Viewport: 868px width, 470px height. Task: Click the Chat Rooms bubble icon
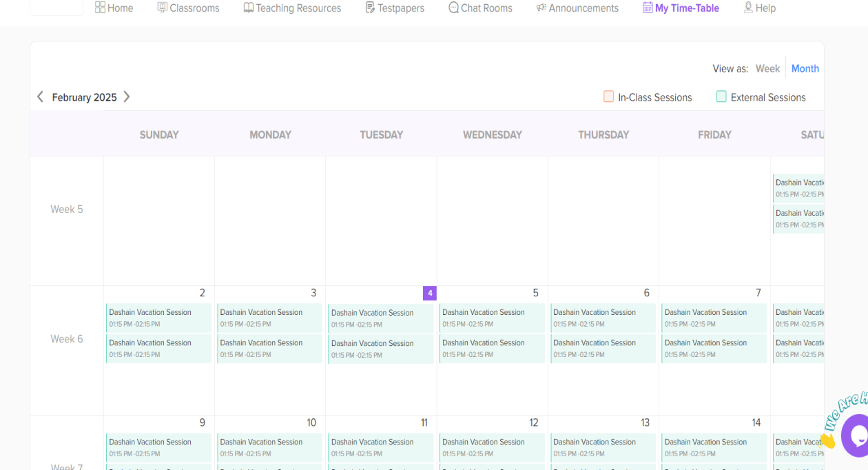[x=453, y=8]
